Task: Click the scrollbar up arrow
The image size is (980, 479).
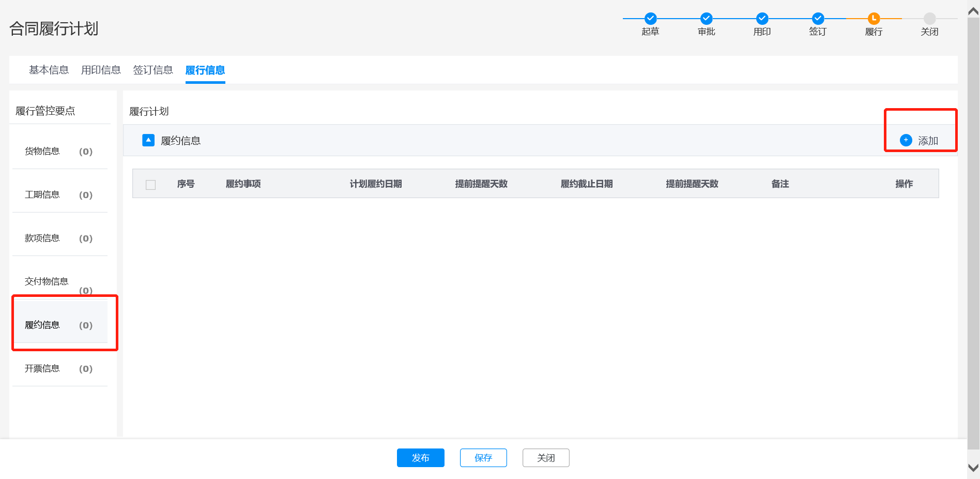Action: 973,11
